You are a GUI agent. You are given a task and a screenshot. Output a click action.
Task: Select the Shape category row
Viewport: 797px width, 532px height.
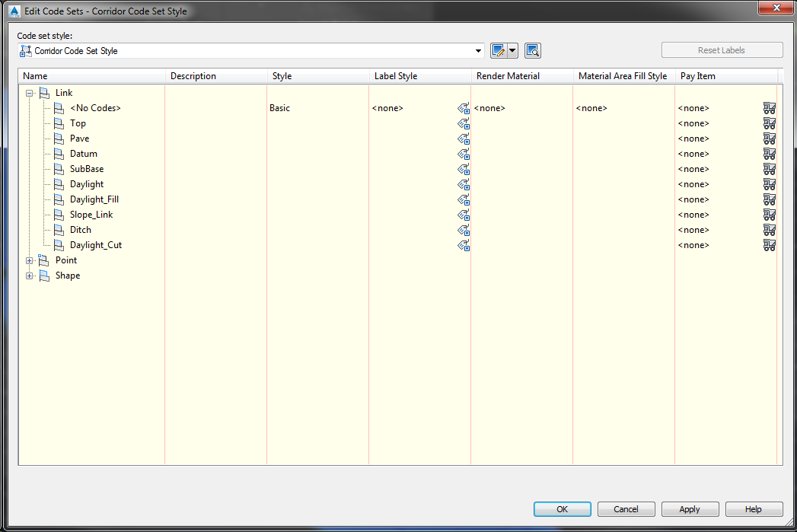68,276
